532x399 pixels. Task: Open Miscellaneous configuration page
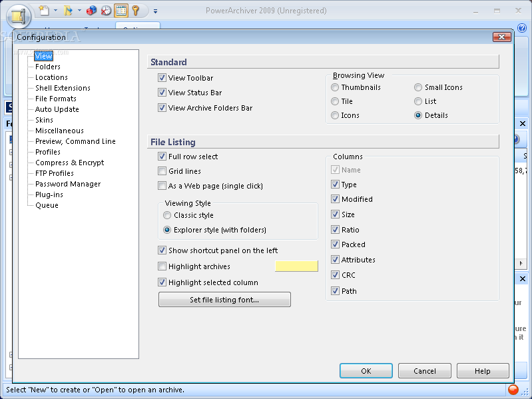[59, 131]
